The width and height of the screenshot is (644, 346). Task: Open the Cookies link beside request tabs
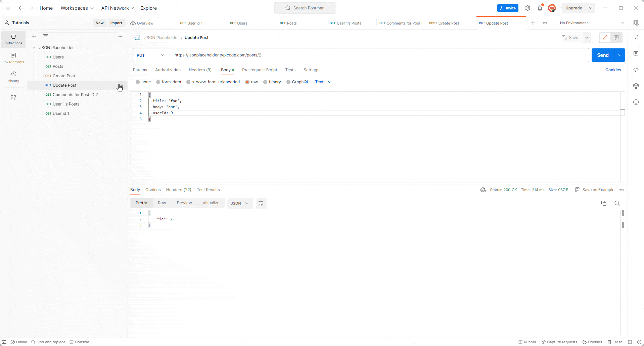(x=613, y=70)
